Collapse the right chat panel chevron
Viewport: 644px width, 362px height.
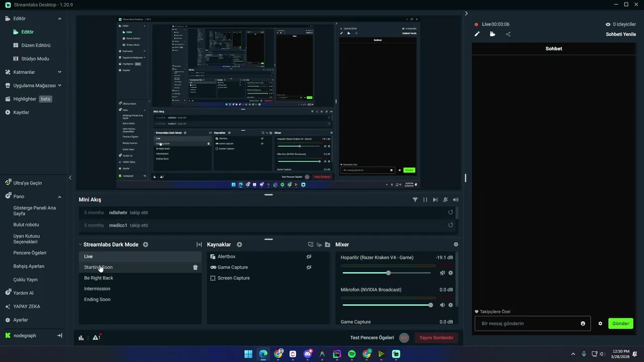pos(466,14)
